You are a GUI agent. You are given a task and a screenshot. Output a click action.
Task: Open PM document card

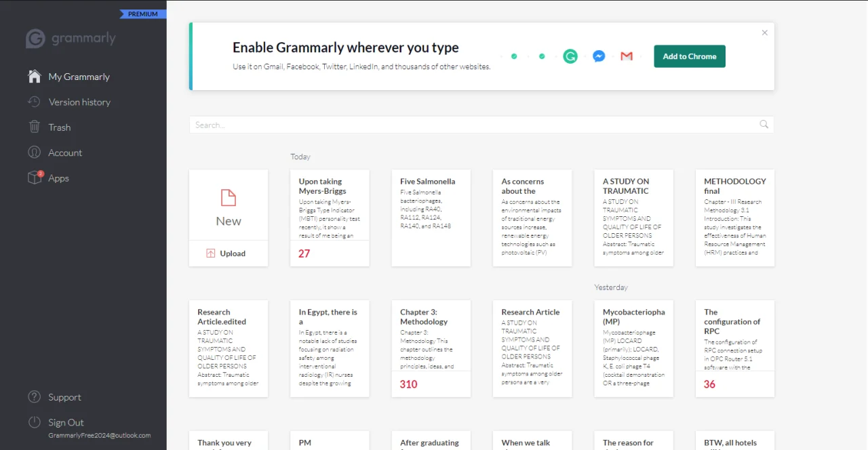[x=330, y=441]
